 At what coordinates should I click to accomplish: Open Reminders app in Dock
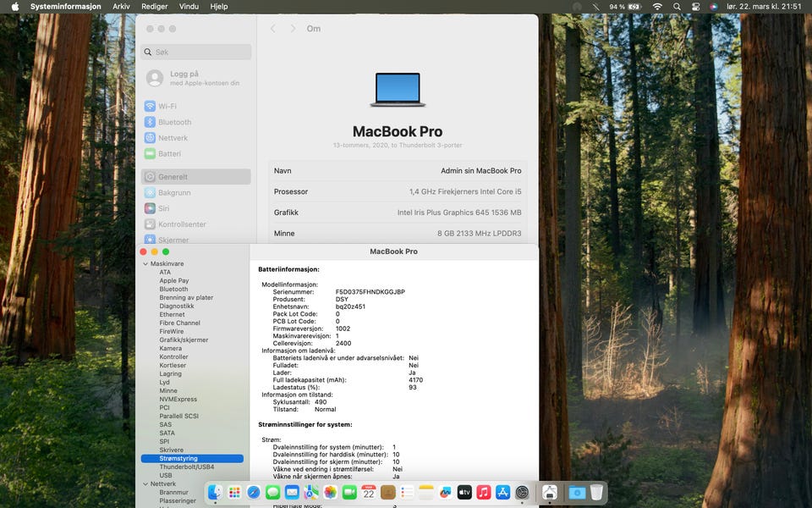[407, 492]
